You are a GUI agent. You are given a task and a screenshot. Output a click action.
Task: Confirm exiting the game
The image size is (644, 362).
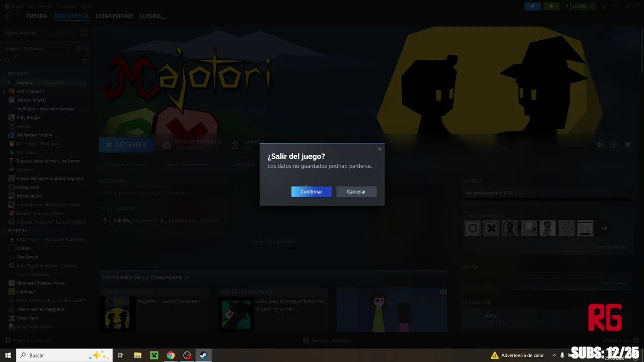[311, 192]
